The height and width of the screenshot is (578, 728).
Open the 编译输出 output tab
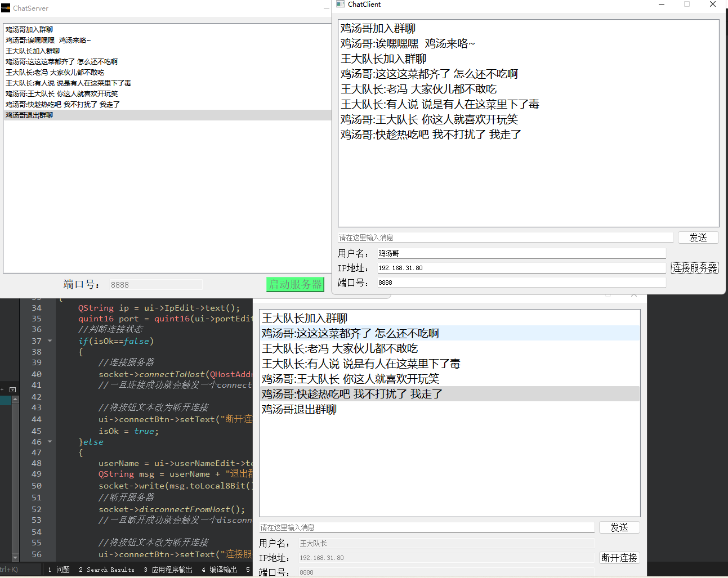pos(220,570)
